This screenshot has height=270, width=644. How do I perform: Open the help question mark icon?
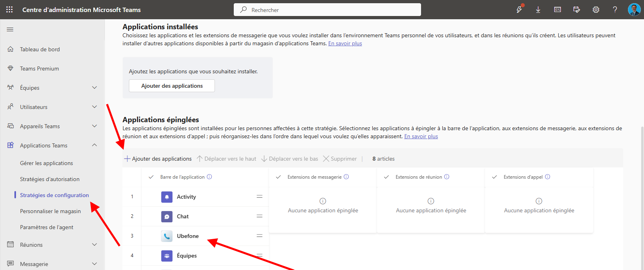[615, 10]
